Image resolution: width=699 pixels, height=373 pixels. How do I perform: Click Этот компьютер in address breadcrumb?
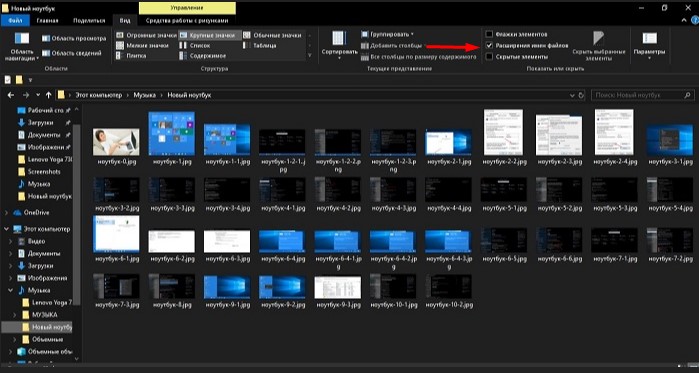tap(98, 95)
